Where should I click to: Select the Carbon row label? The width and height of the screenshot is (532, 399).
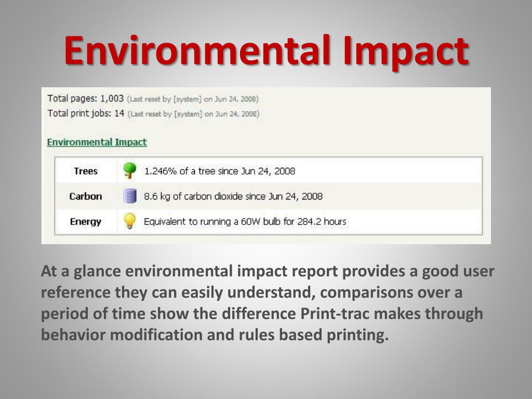click(86, 196)
